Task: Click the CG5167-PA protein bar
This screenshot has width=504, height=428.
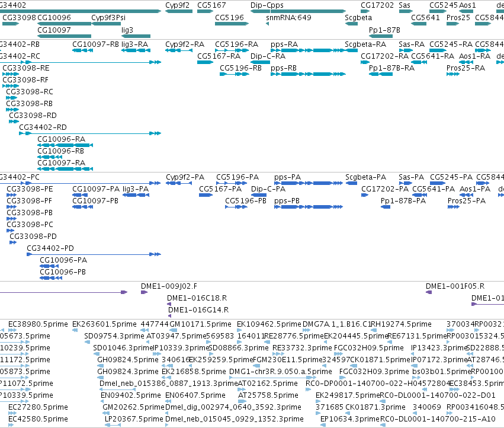Action: coord(206,196)
